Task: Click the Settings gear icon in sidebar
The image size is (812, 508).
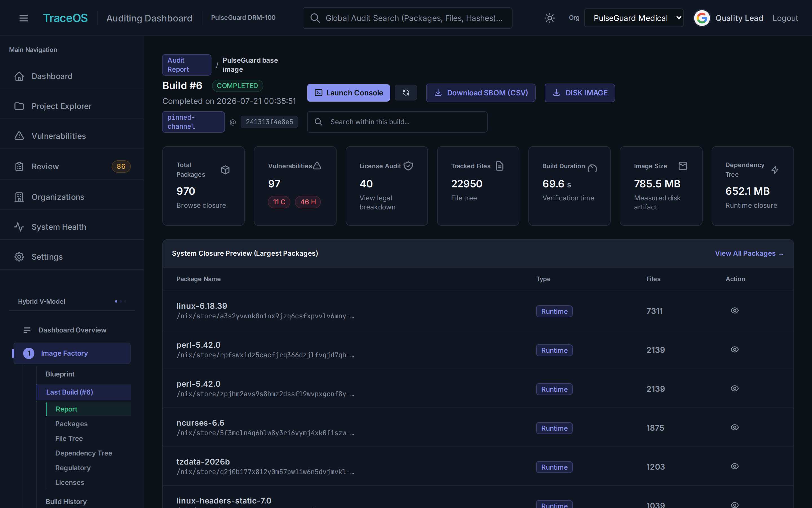Action: pyautogui.click(x=19, y=257)
